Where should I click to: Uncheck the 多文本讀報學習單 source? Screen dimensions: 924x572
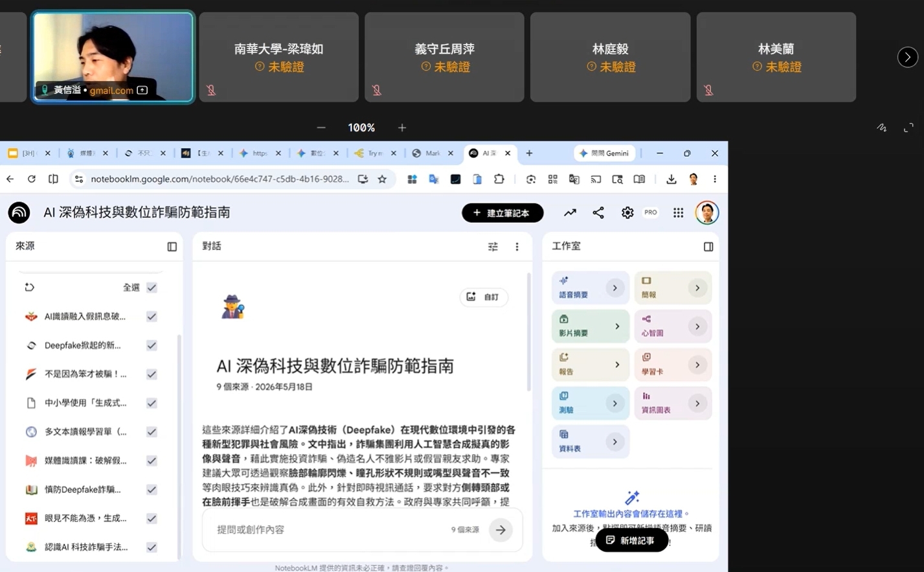[152, 431]
